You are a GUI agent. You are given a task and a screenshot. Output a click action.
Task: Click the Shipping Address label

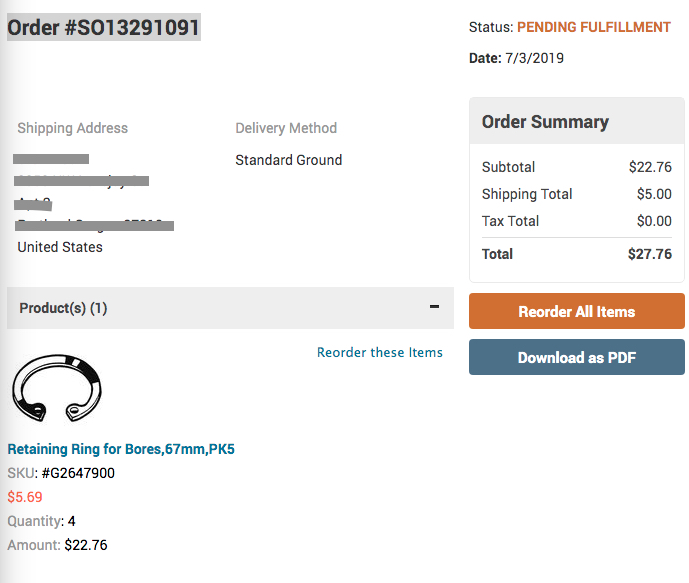click(72, 128)
